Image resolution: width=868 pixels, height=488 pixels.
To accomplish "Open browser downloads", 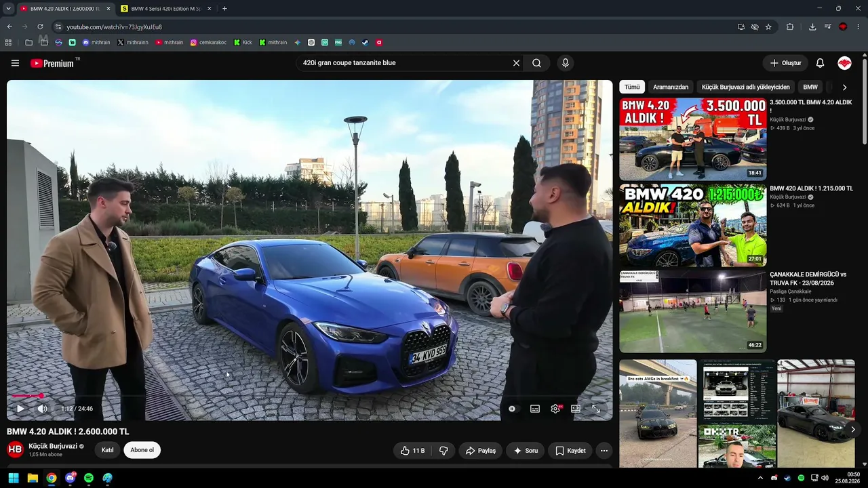I will pos(812,27).
